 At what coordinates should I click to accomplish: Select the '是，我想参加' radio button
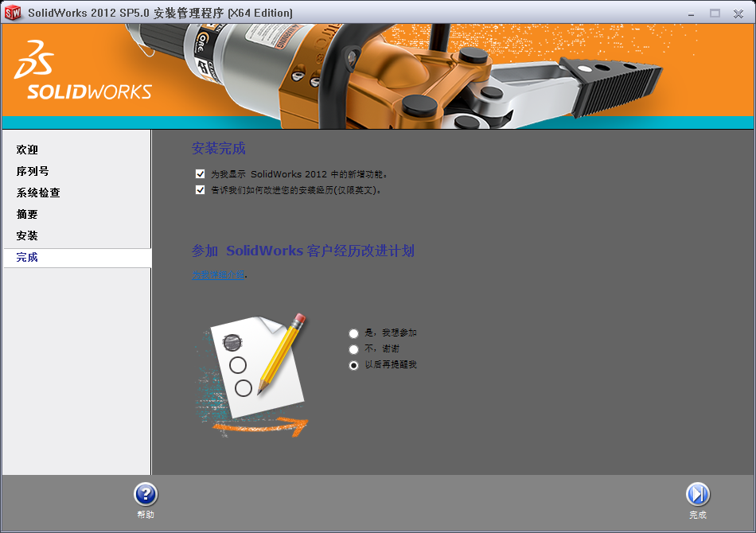click(353, 333)
